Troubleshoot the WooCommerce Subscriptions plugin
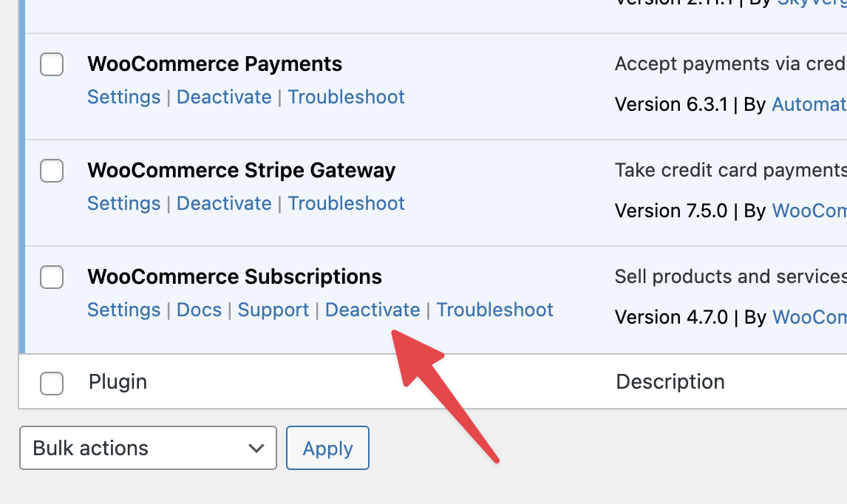The width and height of the screenshot is (847, 504). coord(494,310)
